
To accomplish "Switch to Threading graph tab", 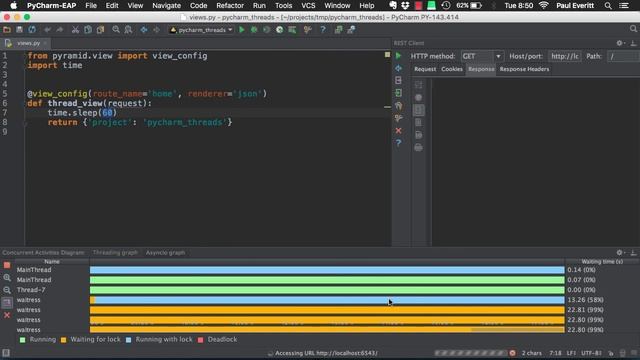I will pos(115,253).
